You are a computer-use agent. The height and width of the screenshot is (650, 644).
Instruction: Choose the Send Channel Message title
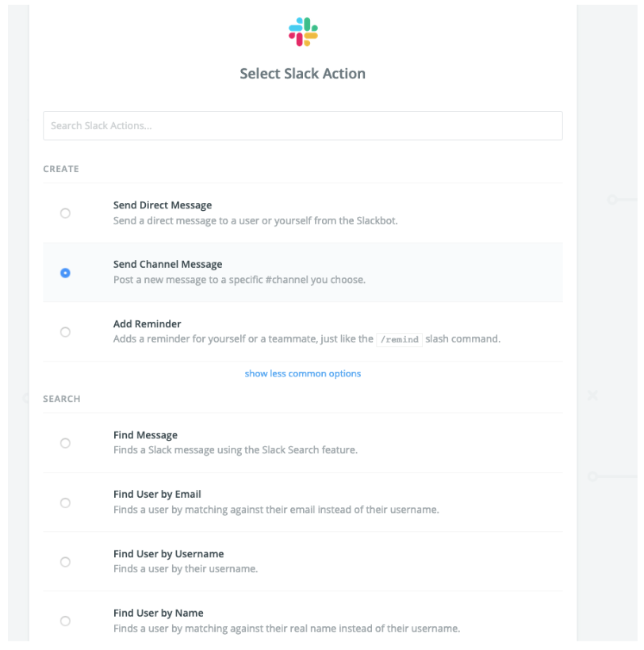click(167, 265)
